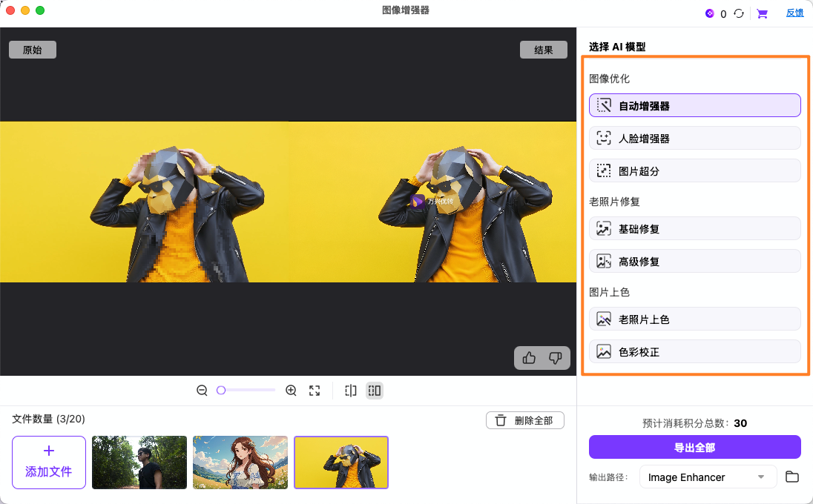Toggle side-by-side comparison mode
813x504 pixels.
point(374,390)
